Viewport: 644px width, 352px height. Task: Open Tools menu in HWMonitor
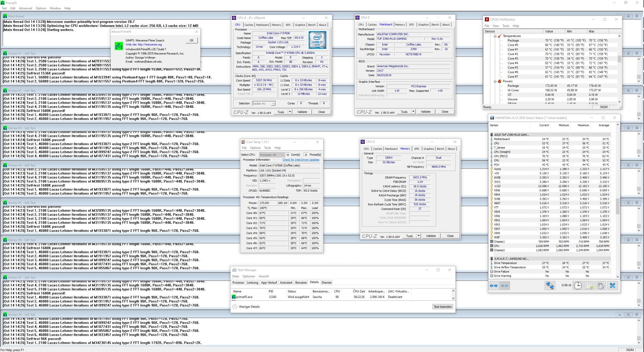tap(506, 26)
